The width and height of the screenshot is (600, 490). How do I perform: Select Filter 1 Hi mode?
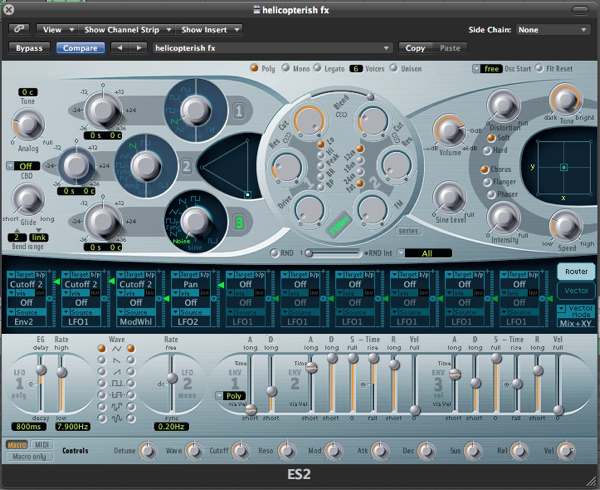[321, 155]
